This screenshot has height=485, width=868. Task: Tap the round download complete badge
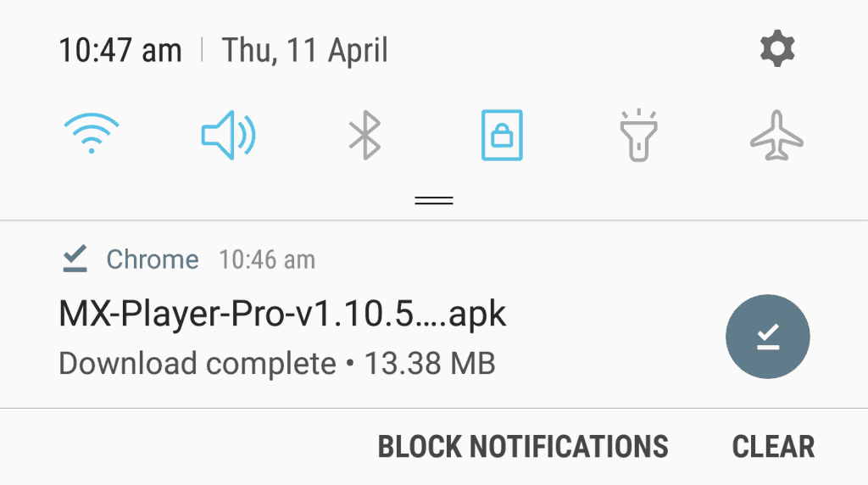768,337
